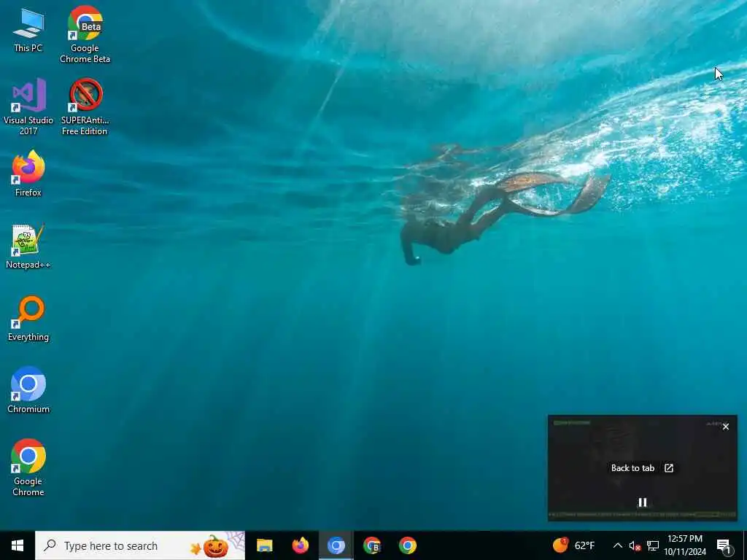Image resolution: width=747 pixels, height=560 pixels.
Task: Open the 12:57 PM clock and calendar
Action: pyautogui.click(x=685, y=545)
